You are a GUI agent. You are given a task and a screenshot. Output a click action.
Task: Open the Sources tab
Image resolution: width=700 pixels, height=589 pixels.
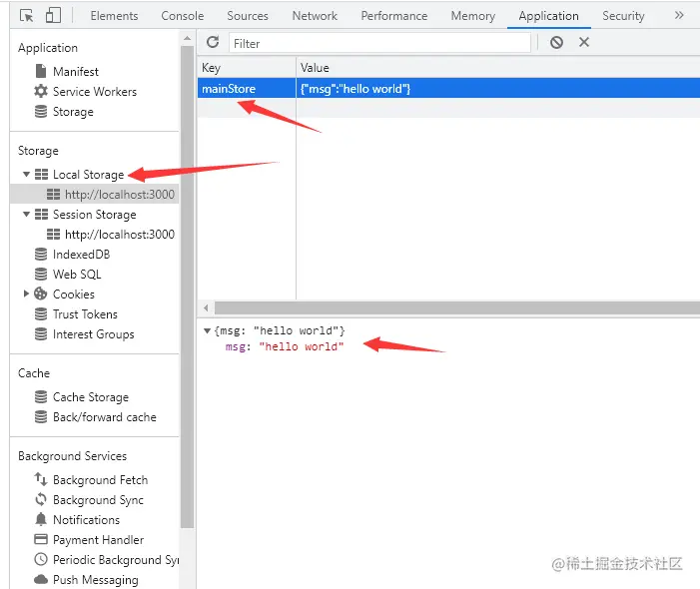click(248, 16)
